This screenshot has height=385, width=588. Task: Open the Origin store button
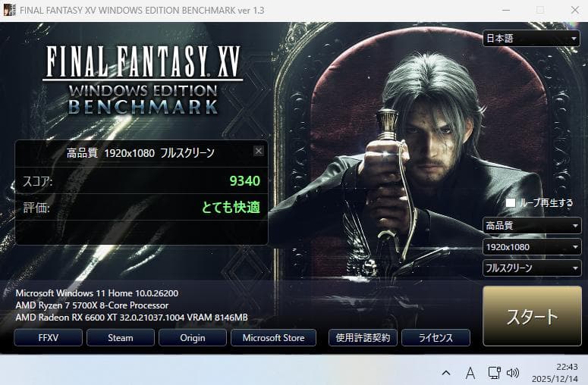[193, 337]
